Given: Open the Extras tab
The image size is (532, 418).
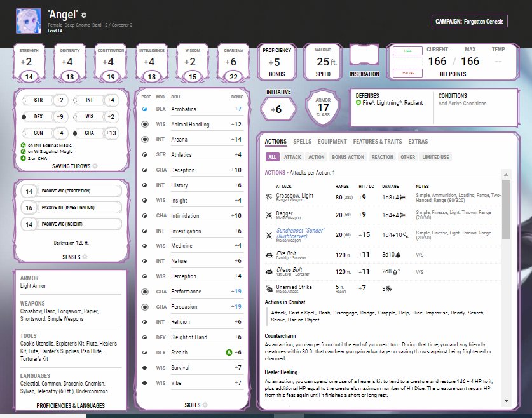Looking at the screenshot, I should click(418, 142).
